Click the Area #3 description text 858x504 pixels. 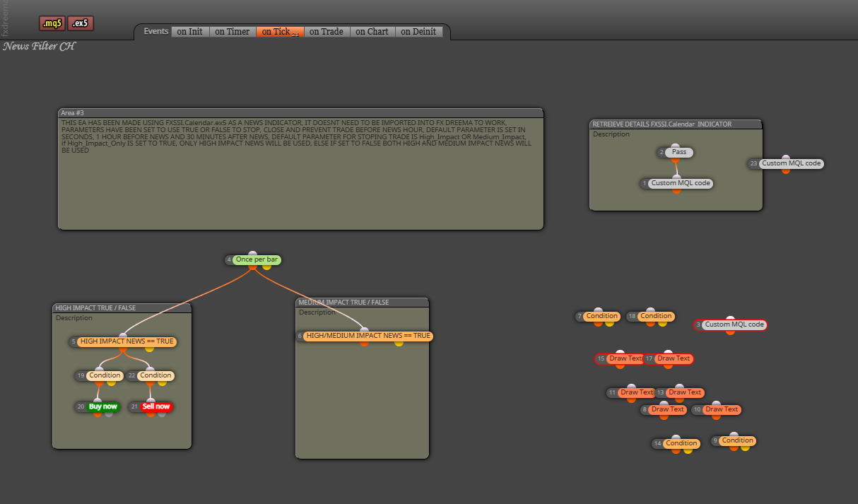click(x=296, y=136)
